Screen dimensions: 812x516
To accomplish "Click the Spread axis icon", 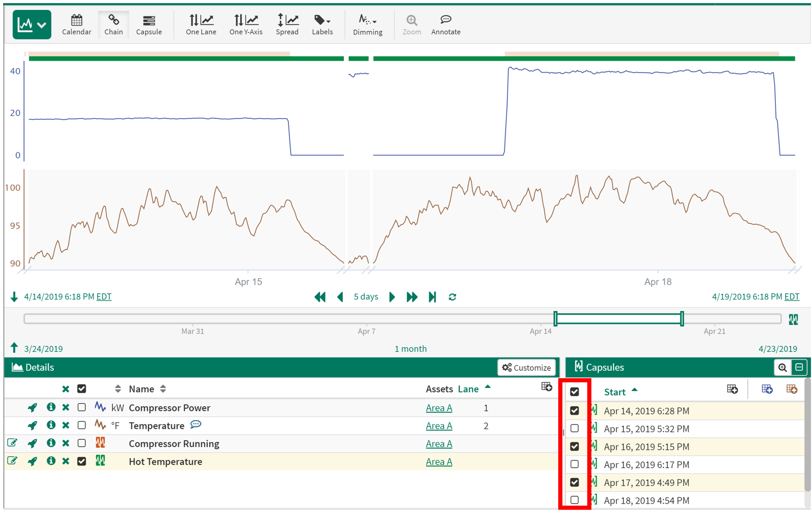I will click(x=287, y=24).
